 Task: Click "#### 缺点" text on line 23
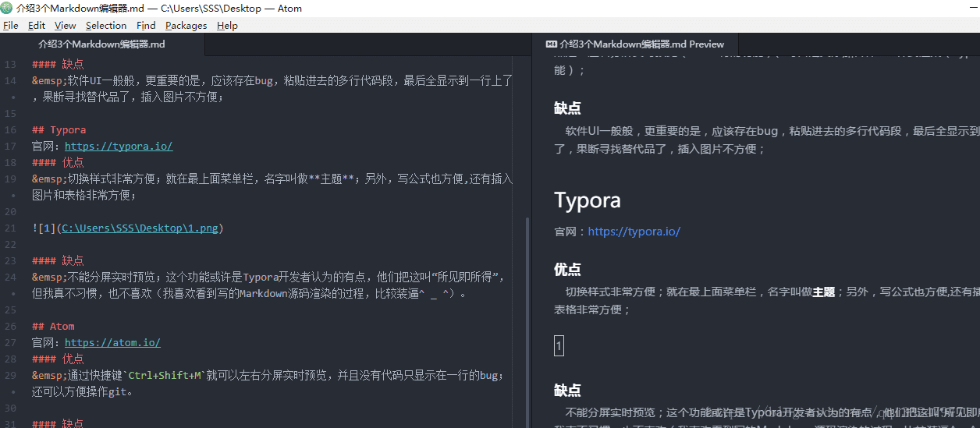point(59,260)
